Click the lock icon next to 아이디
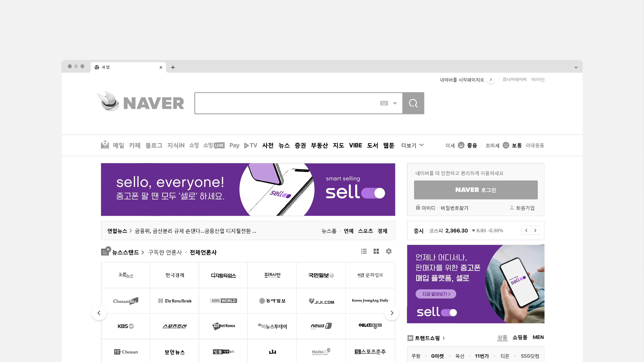Viewport: 644px width, 362px height. pyautogui.click(x=418, y=207)
